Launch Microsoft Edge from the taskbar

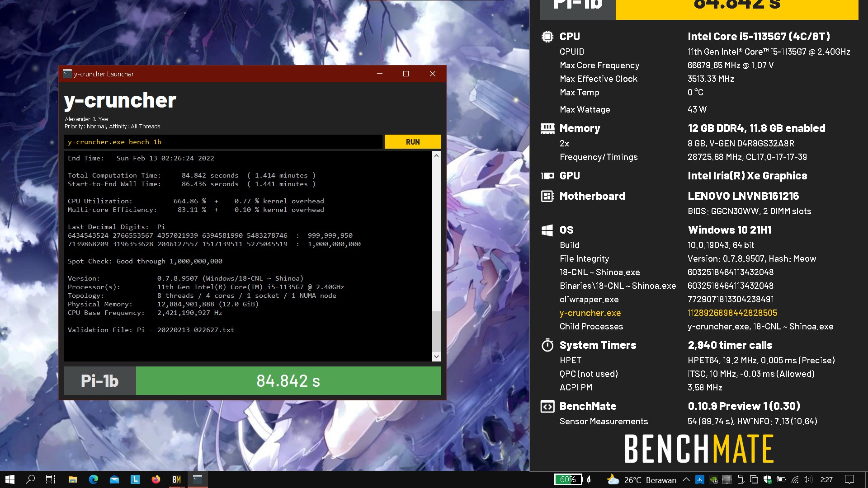[94, 479]
